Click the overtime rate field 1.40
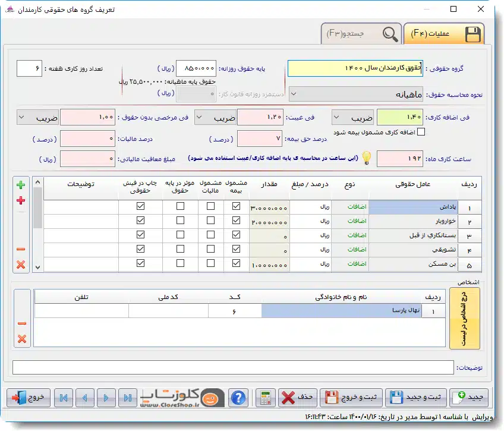Image resolution: width=504 pixels, height=431 pixels. coord(400,117)
